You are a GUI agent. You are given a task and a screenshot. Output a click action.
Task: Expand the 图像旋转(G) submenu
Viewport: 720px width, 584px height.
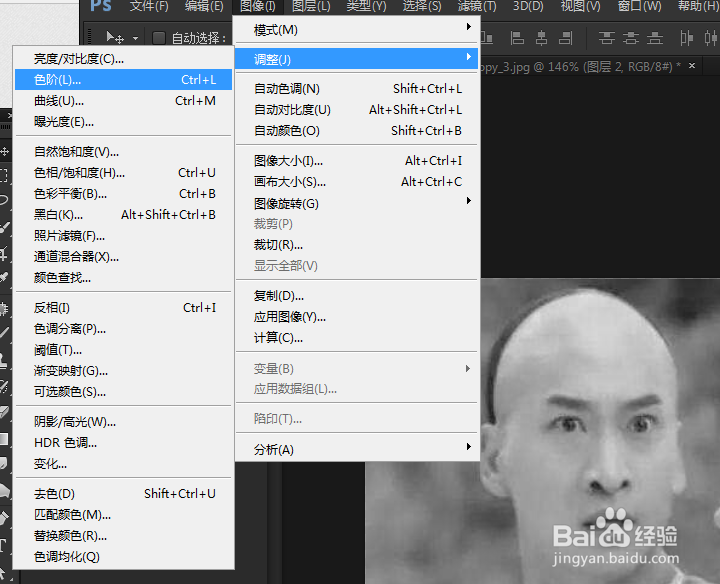[356, 203]
